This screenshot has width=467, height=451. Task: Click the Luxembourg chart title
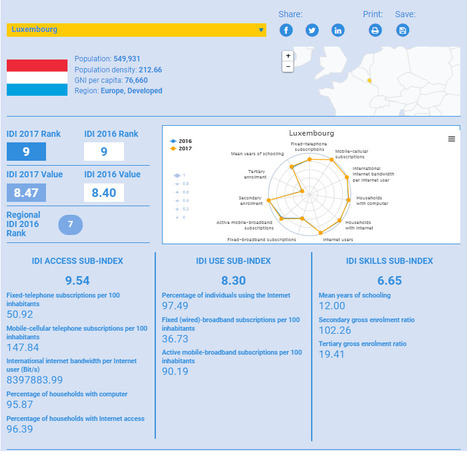coord(311,133)
